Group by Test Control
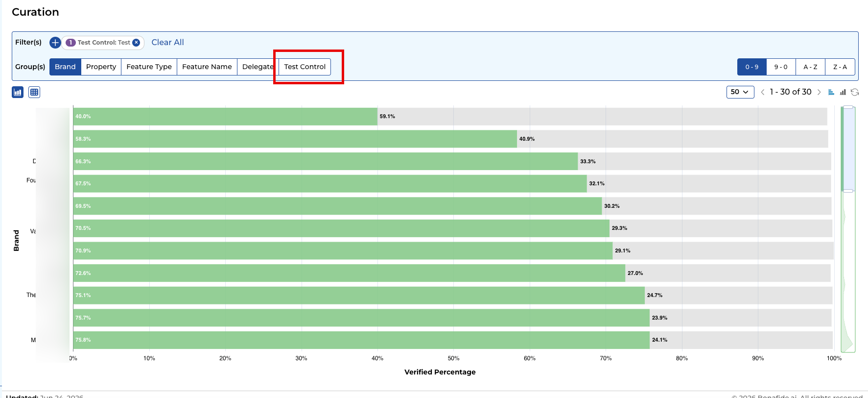 [x=305, y=67]
